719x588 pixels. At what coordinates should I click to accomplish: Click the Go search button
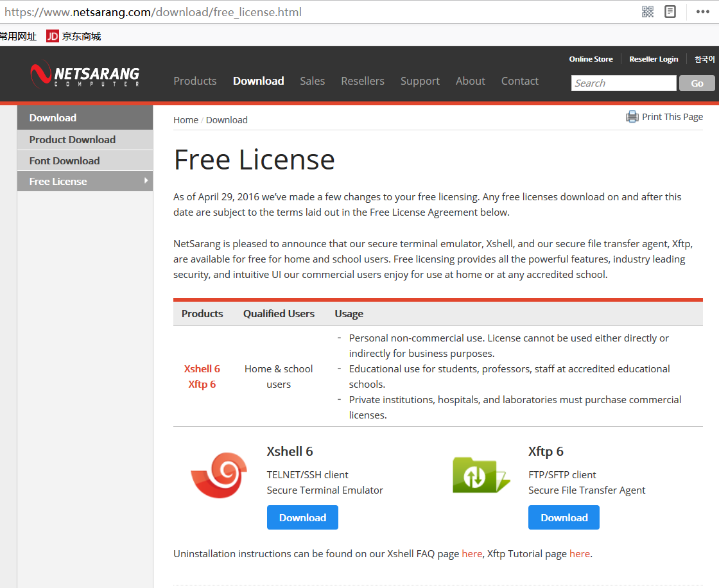tap(697, 83)
